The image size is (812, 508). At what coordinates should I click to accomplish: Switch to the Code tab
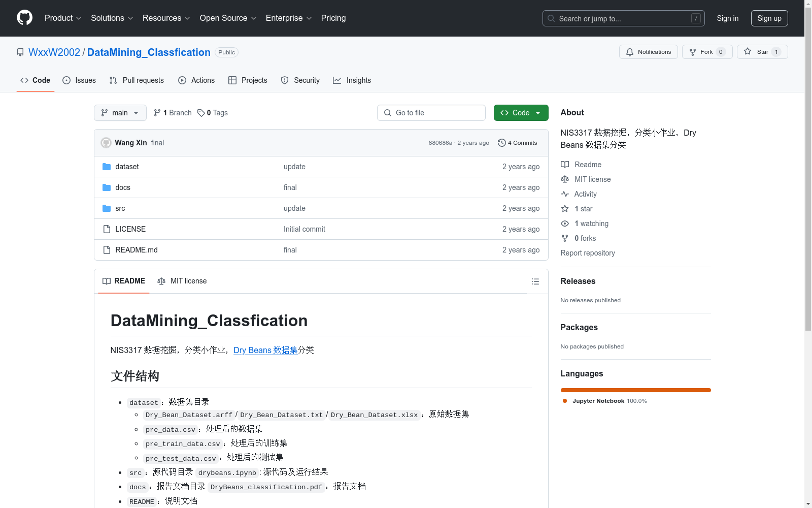36,80
